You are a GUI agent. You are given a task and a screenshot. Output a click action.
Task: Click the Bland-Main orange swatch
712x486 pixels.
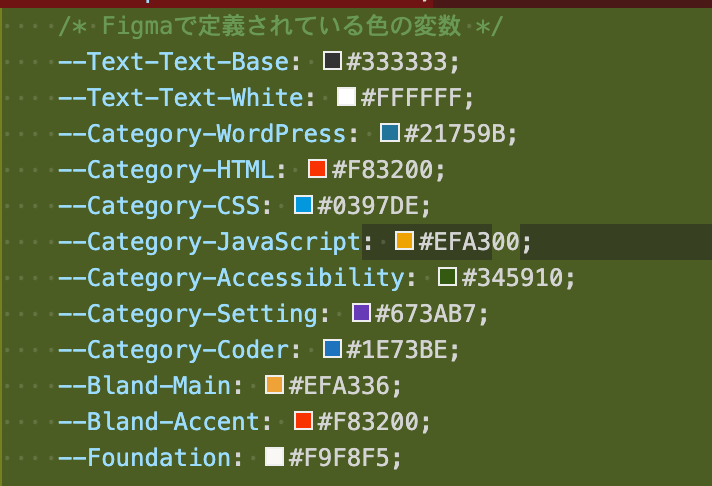coord(275,385)
